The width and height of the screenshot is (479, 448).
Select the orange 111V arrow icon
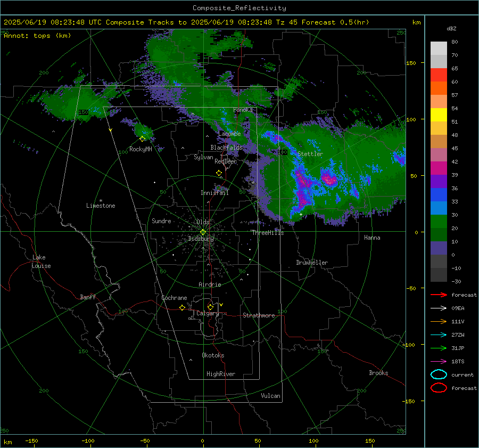pyautogui.click(x=439, y=321)
